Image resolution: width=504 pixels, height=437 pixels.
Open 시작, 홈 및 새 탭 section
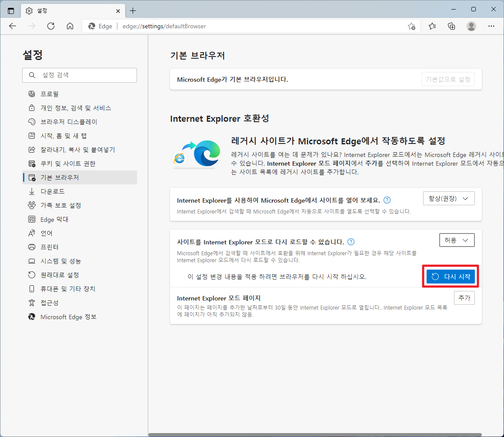tap(80, 136)
